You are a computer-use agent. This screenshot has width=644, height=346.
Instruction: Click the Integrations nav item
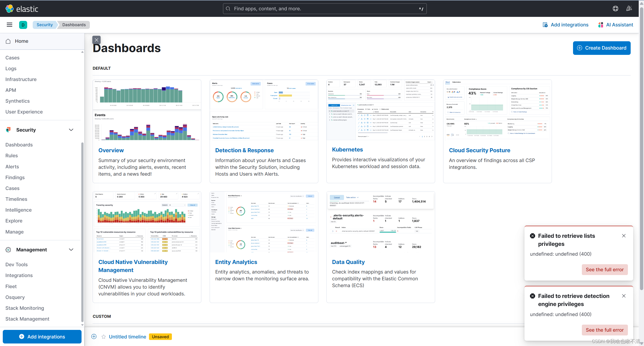click(19, 275)
